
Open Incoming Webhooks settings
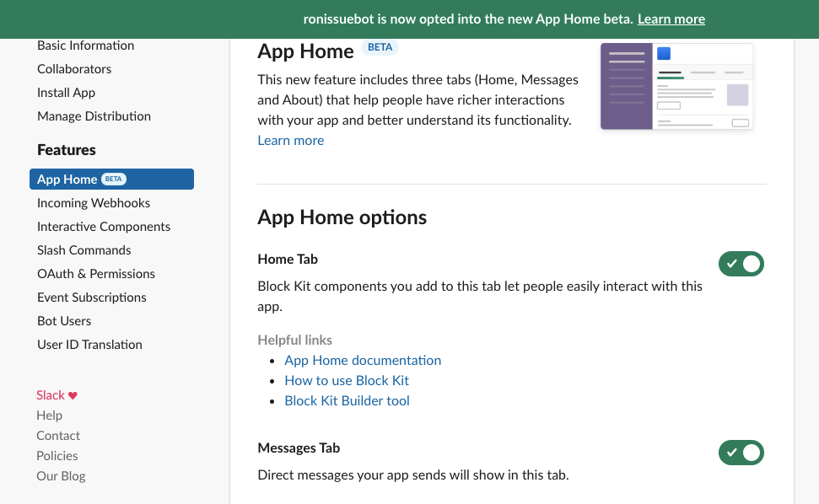coord(93,202)
